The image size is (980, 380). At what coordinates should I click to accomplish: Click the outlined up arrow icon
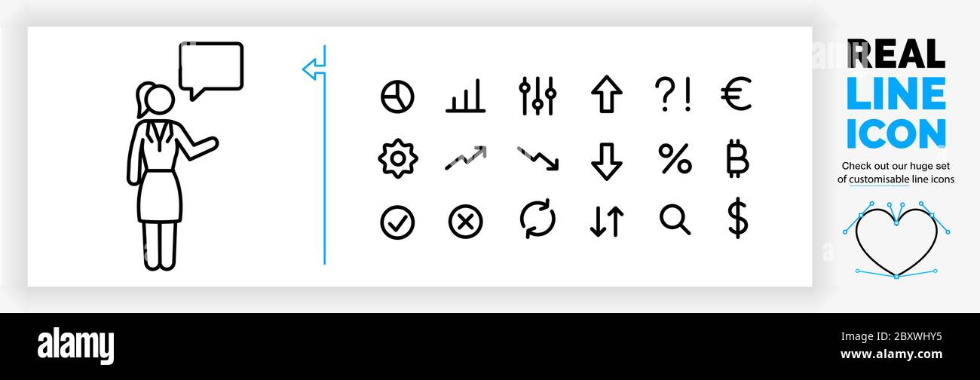point(606,95)
